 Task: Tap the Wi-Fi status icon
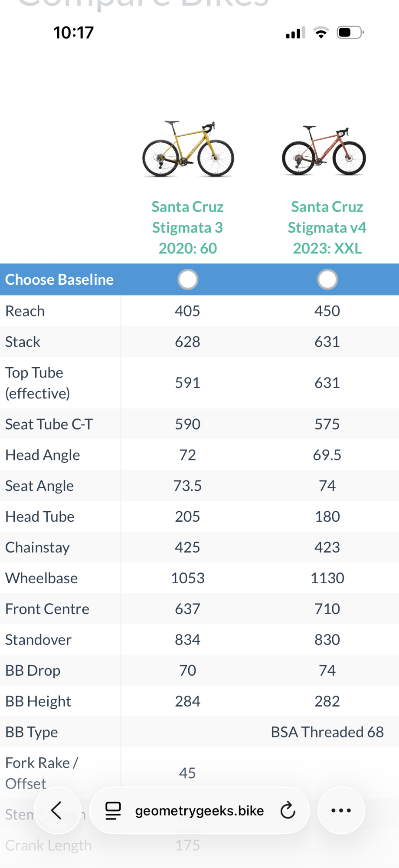pyautogui.click(x=321, y=33)
